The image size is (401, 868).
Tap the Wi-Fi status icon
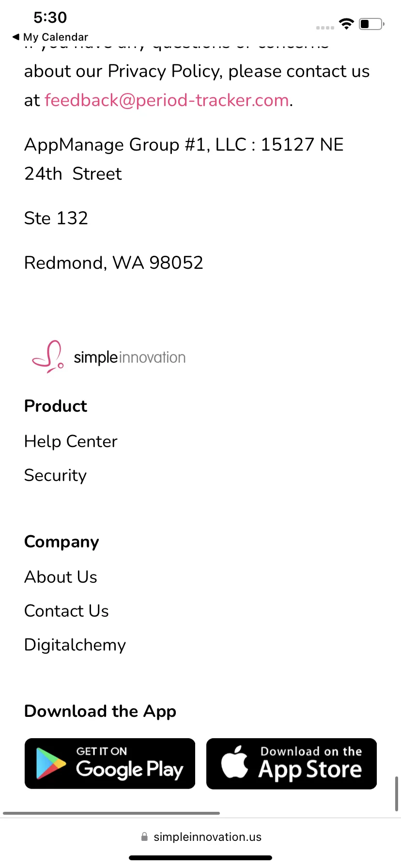click(x=346, y=24)
